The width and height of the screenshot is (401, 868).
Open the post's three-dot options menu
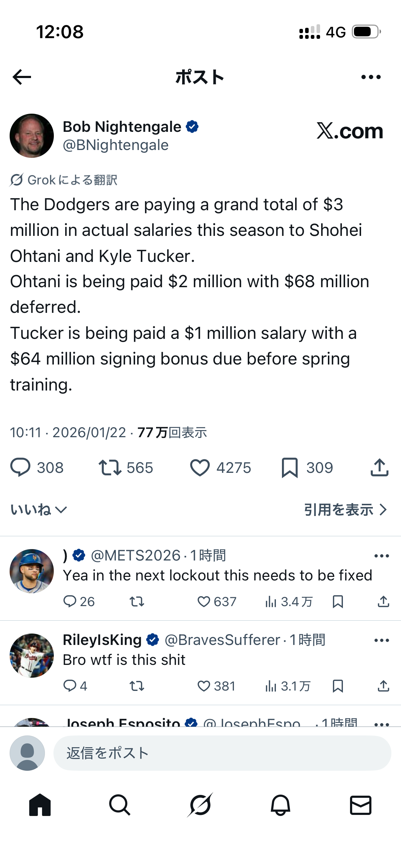(x=371, y=77)
